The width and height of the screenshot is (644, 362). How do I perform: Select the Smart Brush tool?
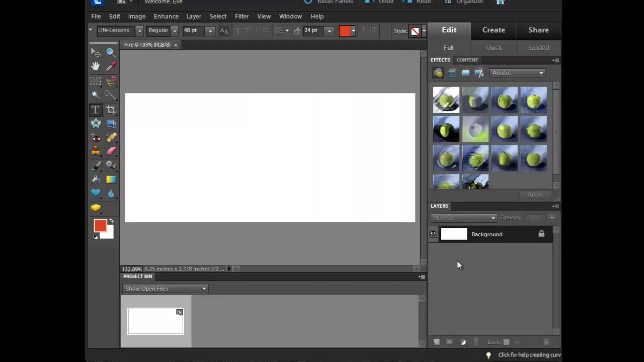(111, 165)
